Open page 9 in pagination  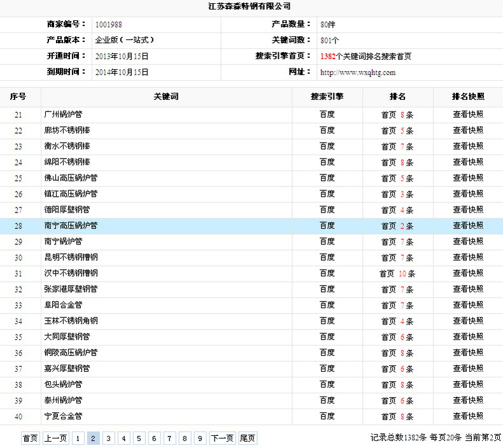coord(200,438)
